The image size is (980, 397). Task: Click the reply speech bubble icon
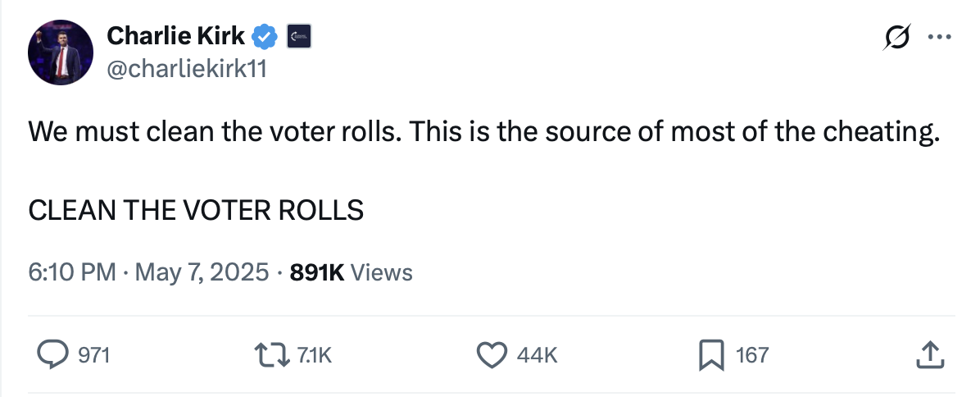(53, 354)
